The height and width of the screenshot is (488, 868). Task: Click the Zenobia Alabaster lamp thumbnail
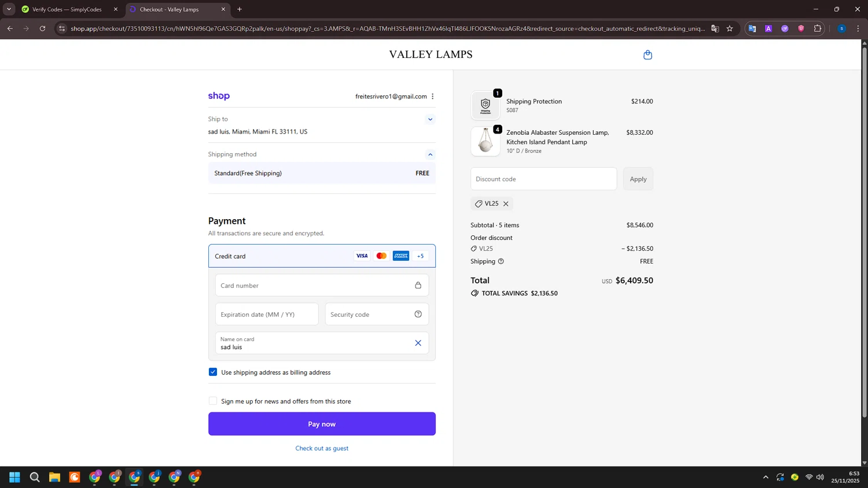coord(486,141)
